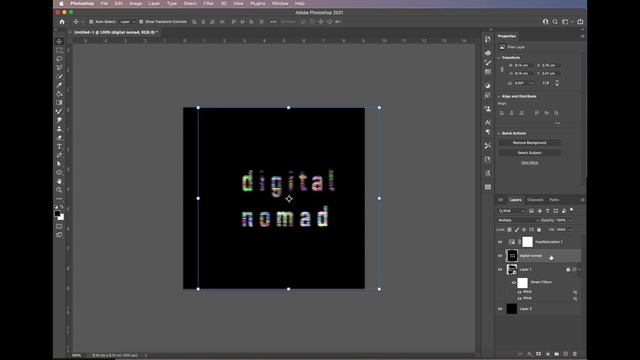Open the Window menu
The image size is (640, 360).
click(x=280, y=3)
